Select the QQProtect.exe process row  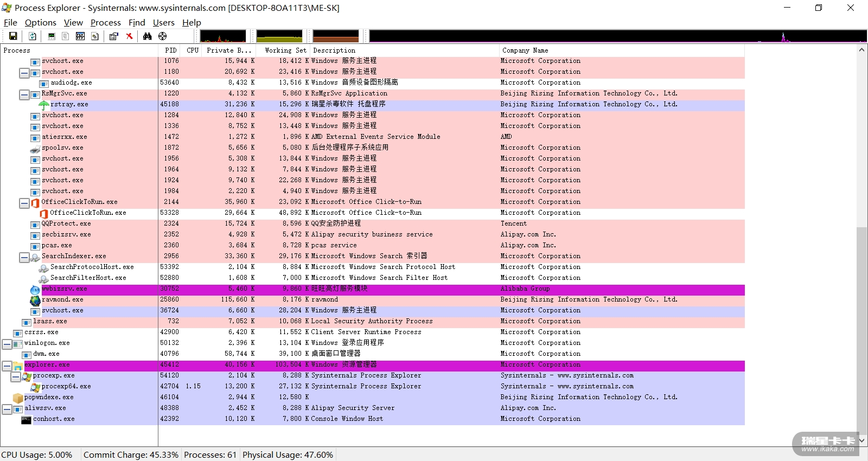tap(372, 224)
